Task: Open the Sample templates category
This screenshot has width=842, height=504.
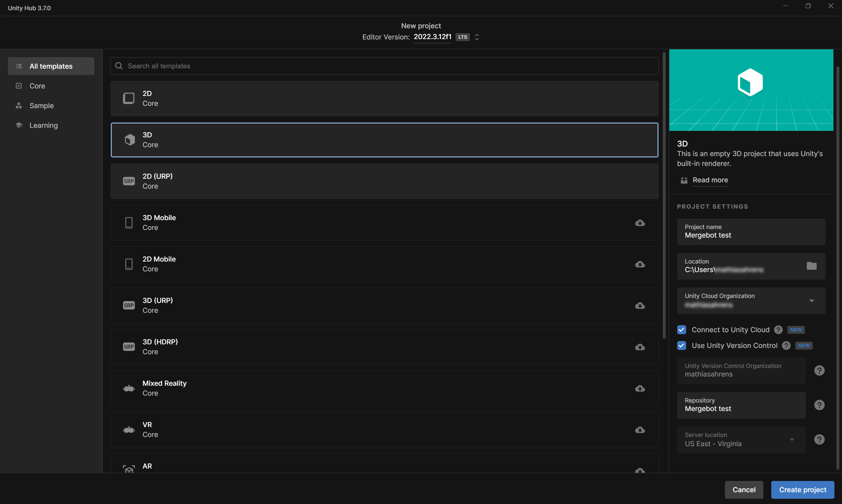Action: [x=41, y=105]
